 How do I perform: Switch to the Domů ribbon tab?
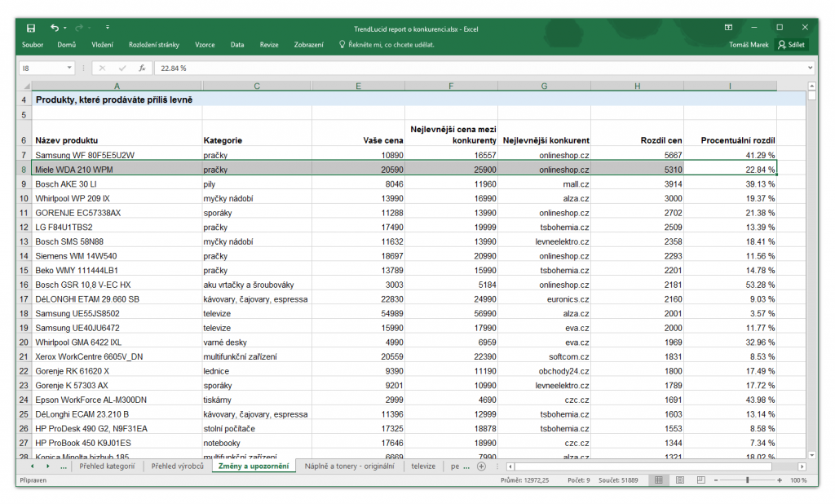point(67,45)
